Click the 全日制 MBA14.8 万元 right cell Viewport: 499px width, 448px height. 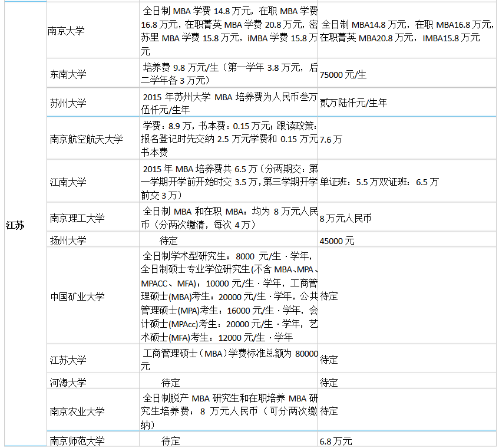coord(407,30)
